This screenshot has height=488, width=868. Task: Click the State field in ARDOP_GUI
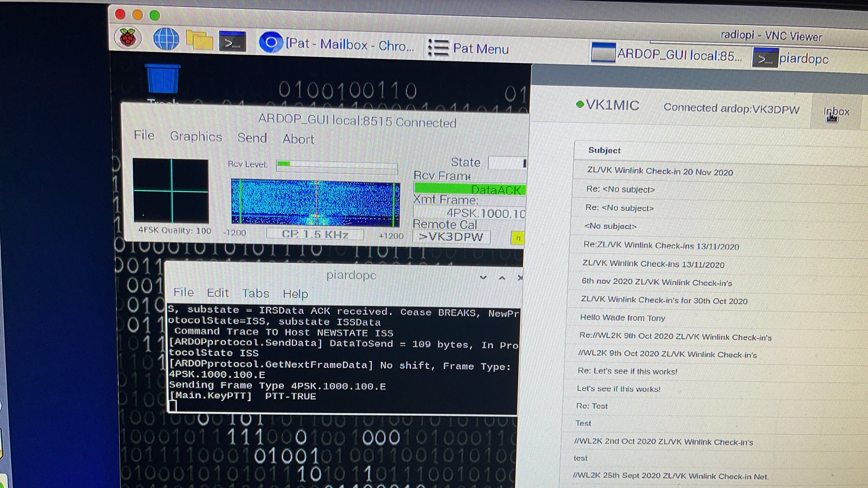pyautogui.click(x=507, y=163)
